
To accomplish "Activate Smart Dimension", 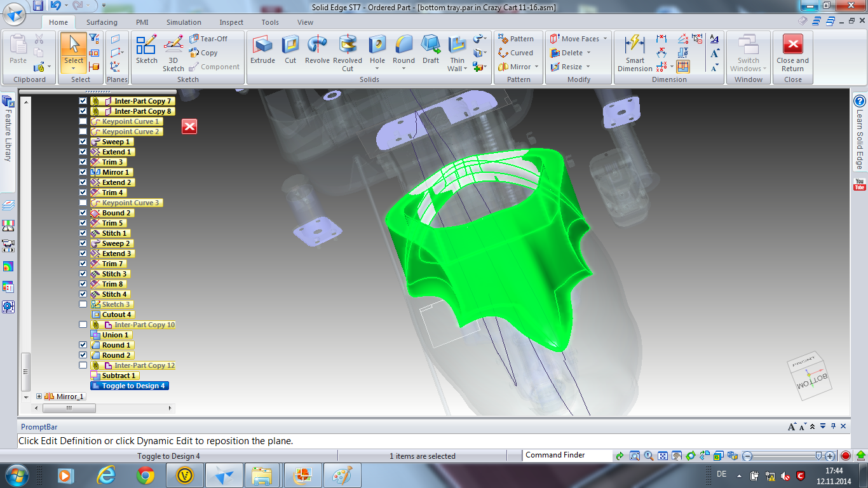I will pos(635,53).
